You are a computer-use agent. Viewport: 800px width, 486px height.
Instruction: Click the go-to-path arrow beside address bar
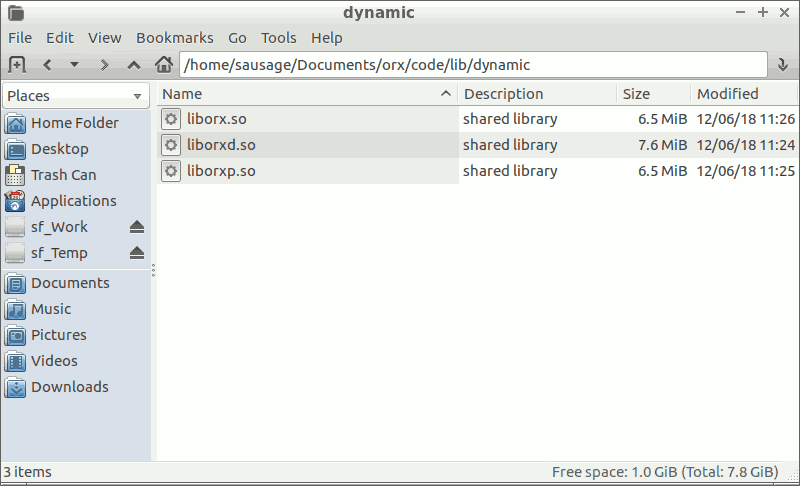[782, 65]
